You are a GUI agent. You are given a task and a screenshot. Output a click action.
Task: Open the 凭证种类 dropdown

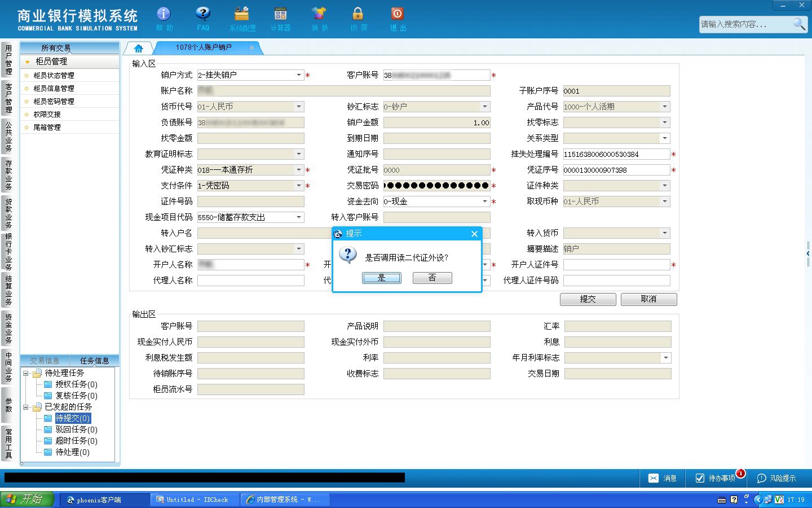pos(299,170)
